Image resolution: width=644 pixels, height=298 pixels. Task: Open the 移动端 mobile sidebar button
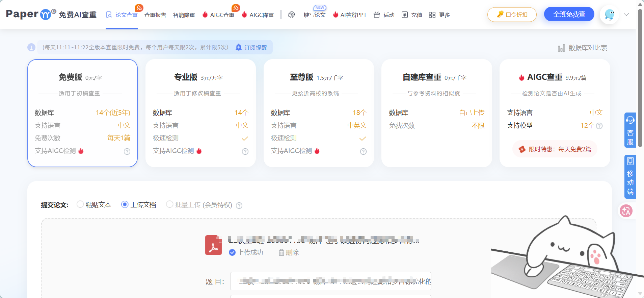point(630,177)
